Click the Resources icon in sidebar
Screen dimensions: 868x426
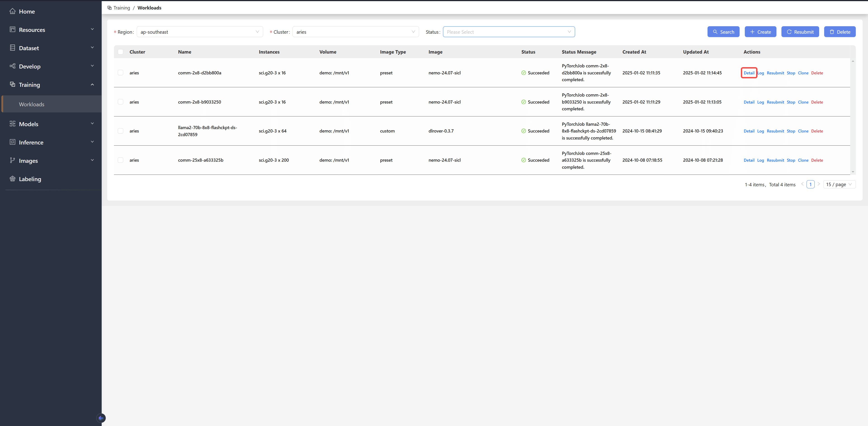pyautogui.click(x=12, y=30)
